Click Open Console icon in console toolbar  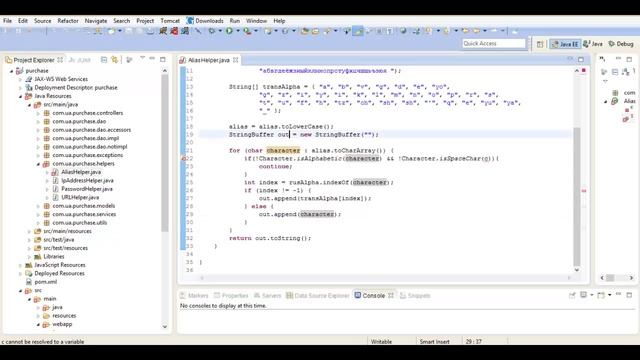click(x=601, y=295)
